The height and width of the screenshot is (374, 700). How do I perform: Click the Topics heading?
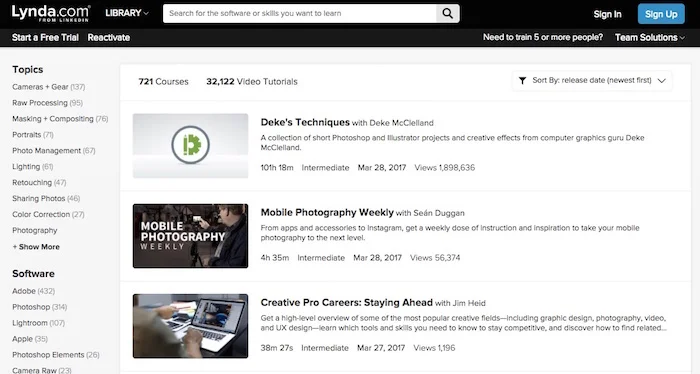pos(28,70)
